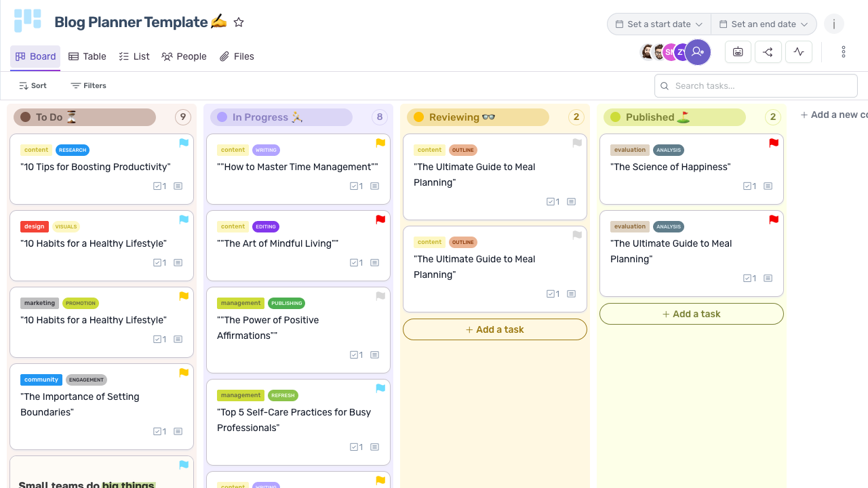Screen dimensions: 868x488
Task: Star the Blog Planner Template project
Action: pyautogui.click(x=239, y=22)
